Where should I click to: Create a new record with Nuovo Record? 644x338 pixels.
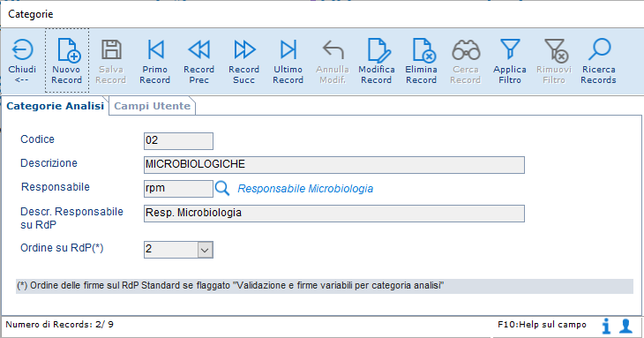tap(67, 61)
